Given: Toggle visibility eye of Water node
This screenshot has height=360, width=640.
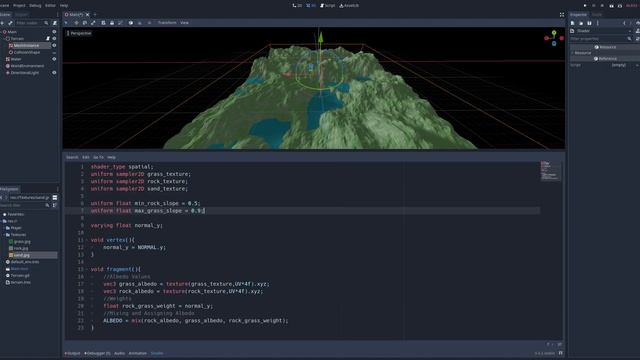Looking at the screenshot, I should click(54, 59).
